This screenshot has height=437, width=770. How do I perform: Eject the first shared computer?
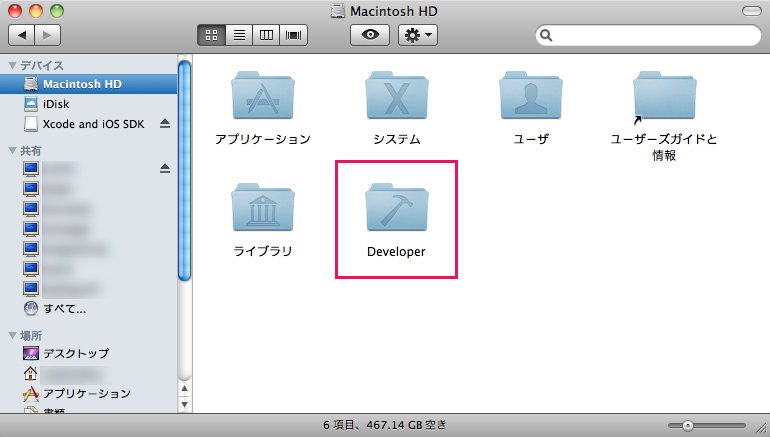(165, 169)
